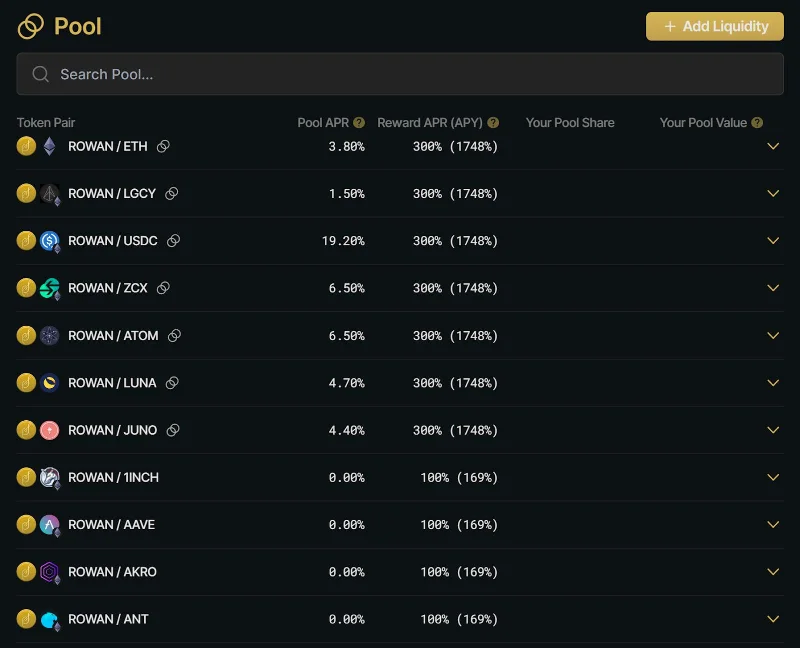Screen dimensions: 800x648
Task: Click the ATOM token icon
Action: [x=49, y=335]
